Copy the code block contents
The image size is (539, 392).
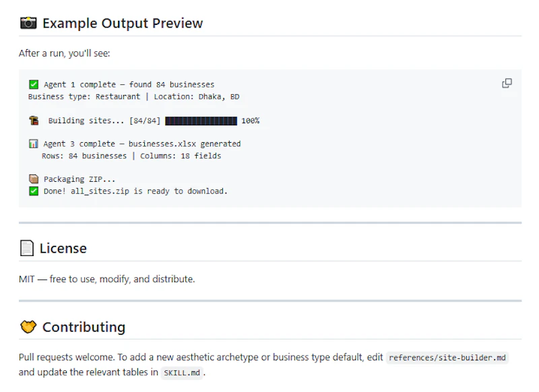coord(507,83)
